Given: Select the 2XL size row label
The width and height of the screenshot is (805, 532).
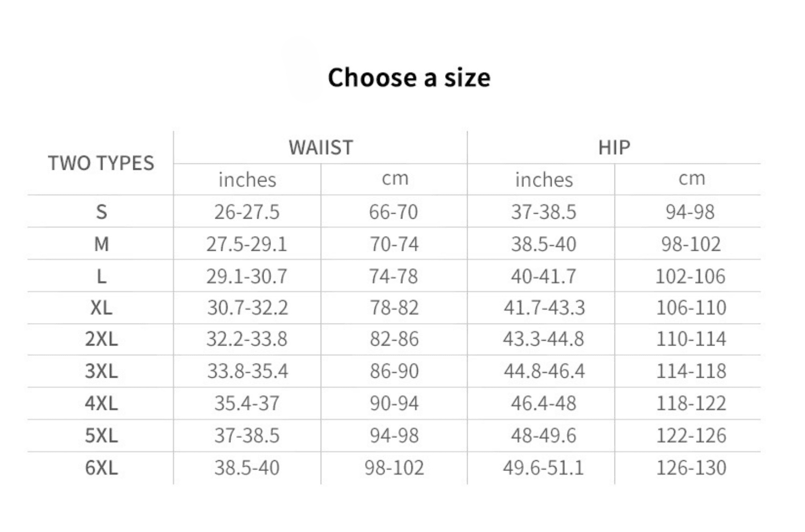Looking at the screenshot, I should 101,339.
